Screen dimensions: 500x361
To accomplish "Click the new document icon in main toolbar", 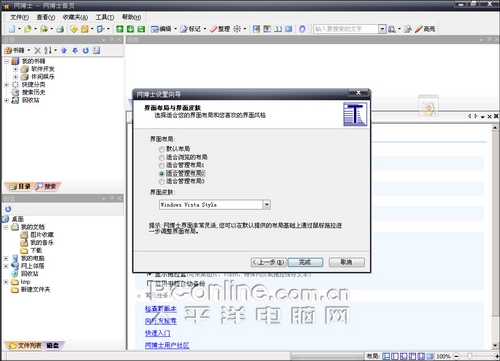I will click(12, 29).
